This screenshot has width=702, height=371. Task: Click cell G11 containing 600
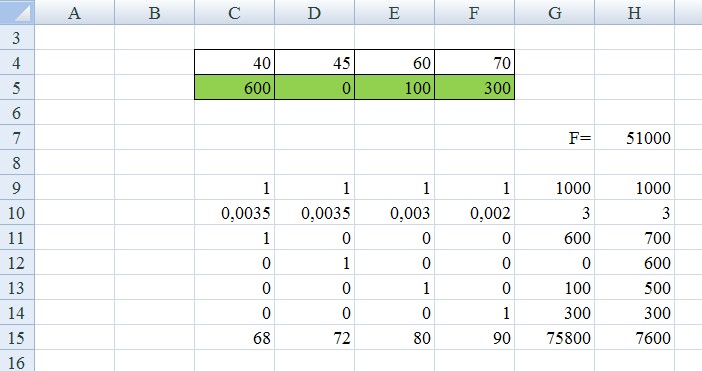click(x=555, y=238)
